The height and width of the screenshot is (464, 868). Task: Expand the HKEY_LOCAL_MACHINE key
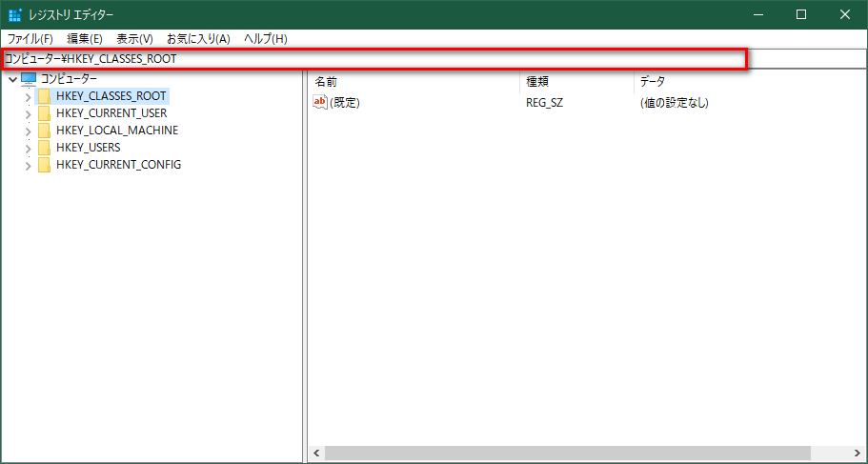point(29,131)
